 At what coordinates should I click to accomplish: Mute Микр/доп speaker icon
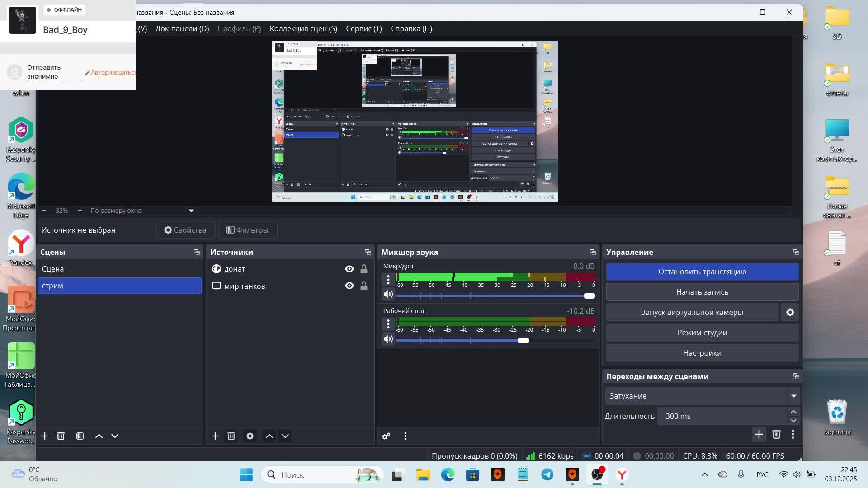click(x=388, y=295)
